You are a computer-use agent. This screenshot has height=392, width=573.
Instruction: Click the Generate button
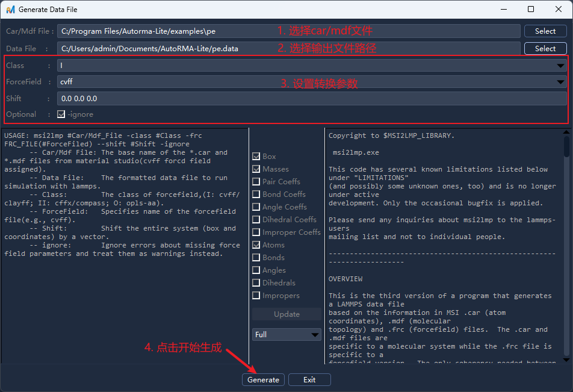(x=264, y=379)
